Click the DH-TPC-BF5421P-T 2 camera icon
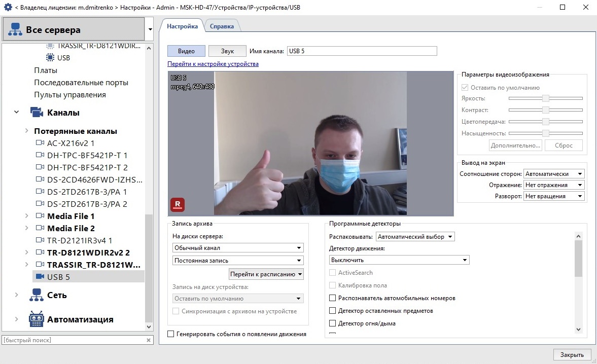Image resolution: width=597 pixels, height=364 pixels. coord(40,167)
